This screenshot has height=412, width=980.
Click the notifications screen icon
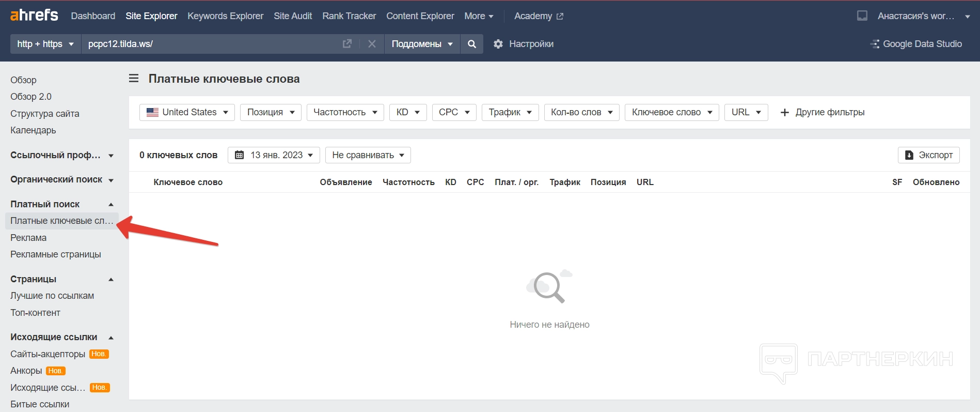[x=862, y=16]
